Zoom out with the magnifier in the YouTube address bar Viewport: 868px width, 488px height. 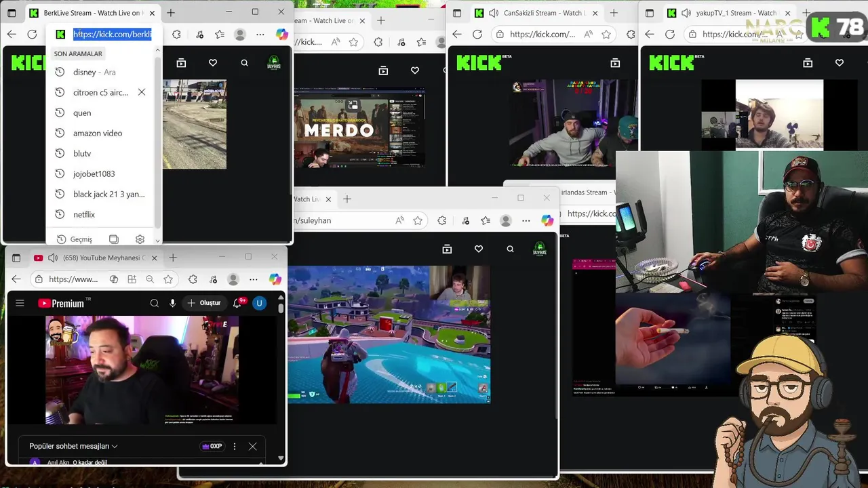click(150, 279)
